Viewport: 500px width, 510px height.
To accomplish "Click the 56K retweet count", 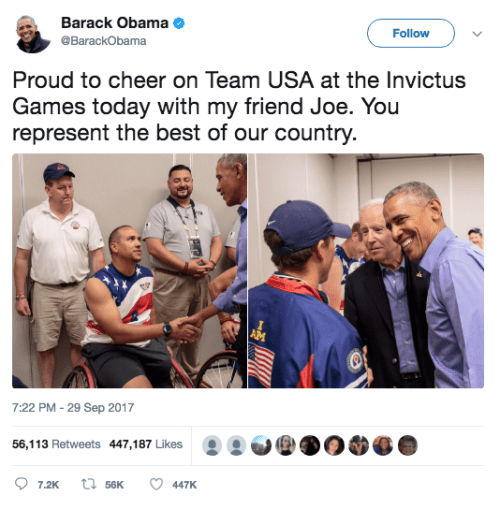I will pos(114,485).
